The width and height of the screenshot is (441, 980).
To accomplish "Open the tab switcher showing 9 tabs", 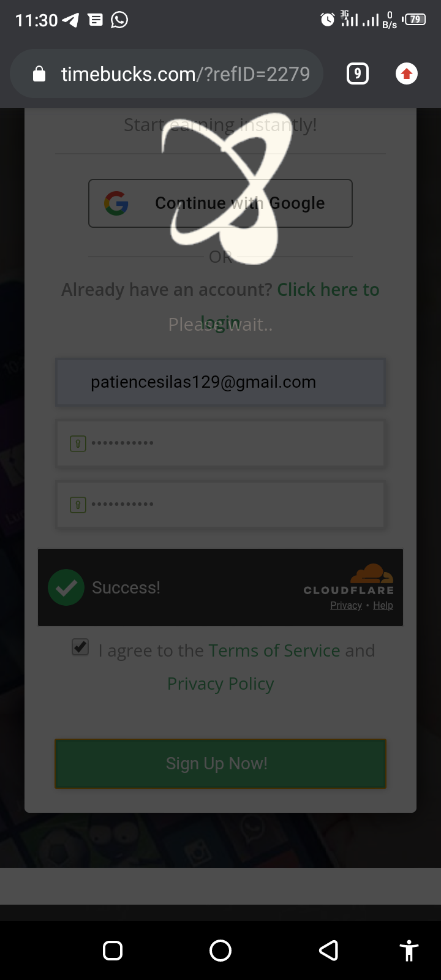I will click(358, 74).
